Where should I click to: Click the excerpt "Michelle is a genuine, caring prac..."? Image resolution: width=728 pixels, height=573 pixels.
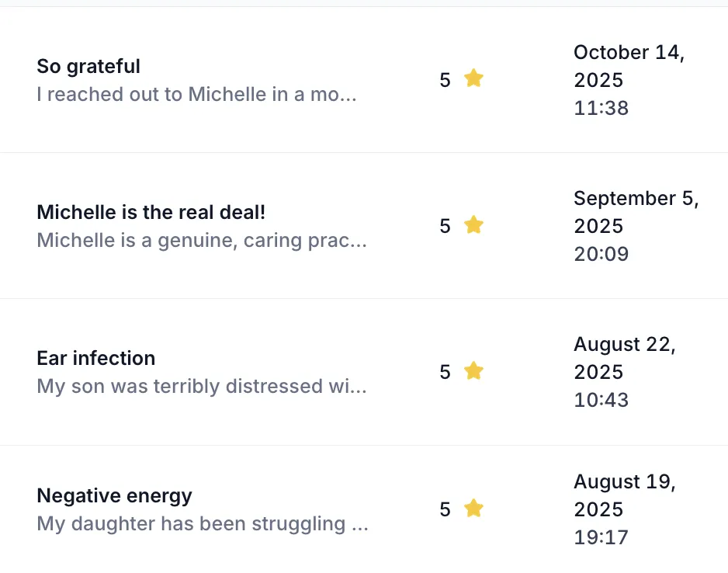(x=202, y=241)
